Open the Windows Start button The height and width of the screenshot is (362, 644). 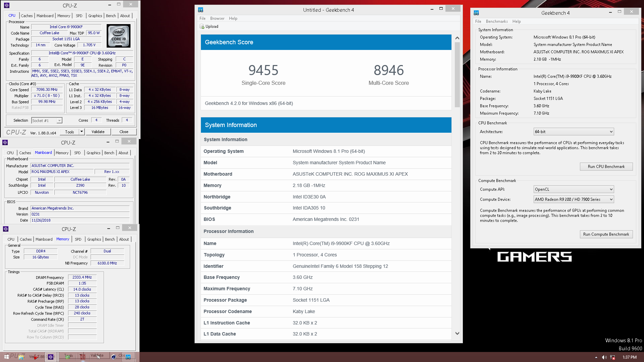pos(6,357)
